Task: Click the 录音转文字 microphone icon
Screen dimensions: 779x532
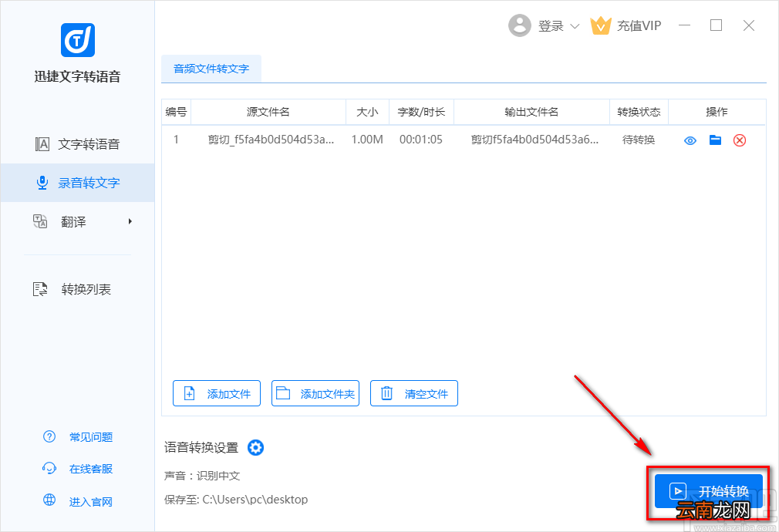Action: point(42,183)
